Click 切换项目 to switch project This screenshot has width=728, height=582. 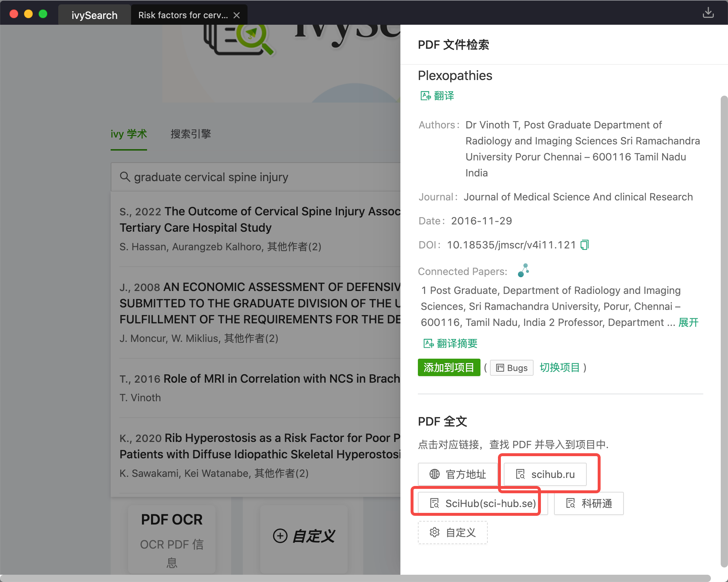[x=559, y=367]
